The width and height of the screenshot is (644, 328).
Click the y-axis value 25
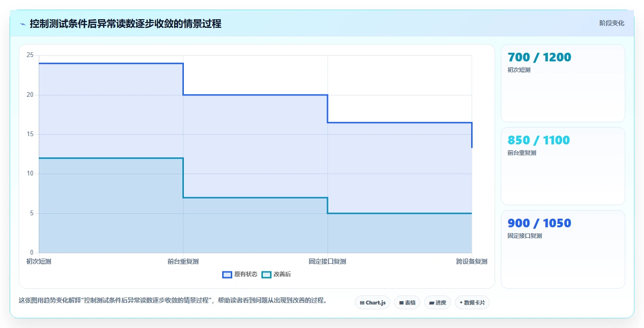click(x=30, y=55)
